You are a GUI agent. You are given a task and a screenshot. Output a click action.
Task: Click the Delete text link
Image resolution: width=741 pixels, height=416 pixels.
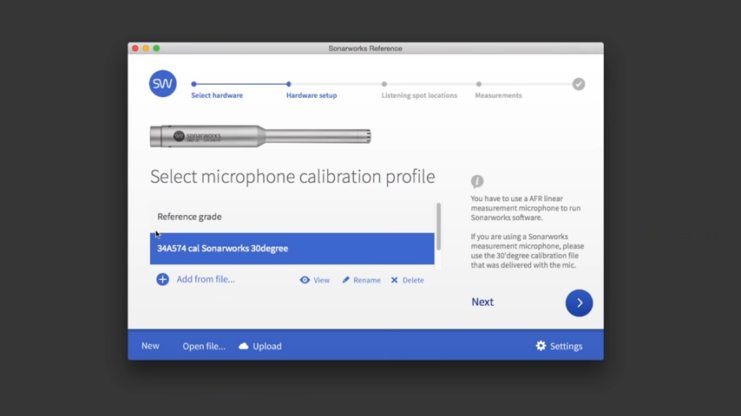[413, 280]
